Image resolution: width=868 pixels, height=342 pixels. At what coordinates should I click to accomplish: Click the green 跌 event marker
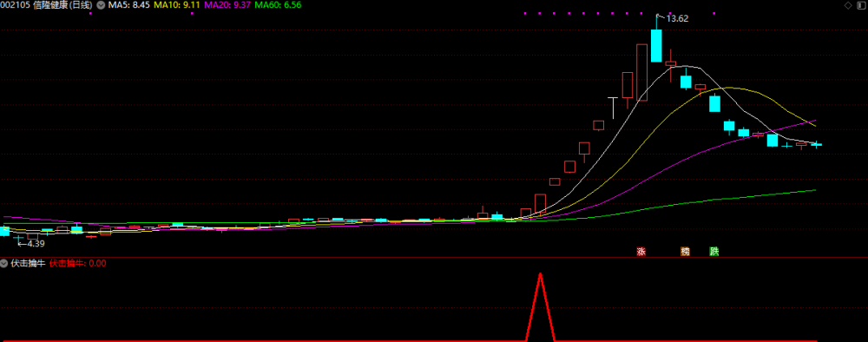click(714, 252)
